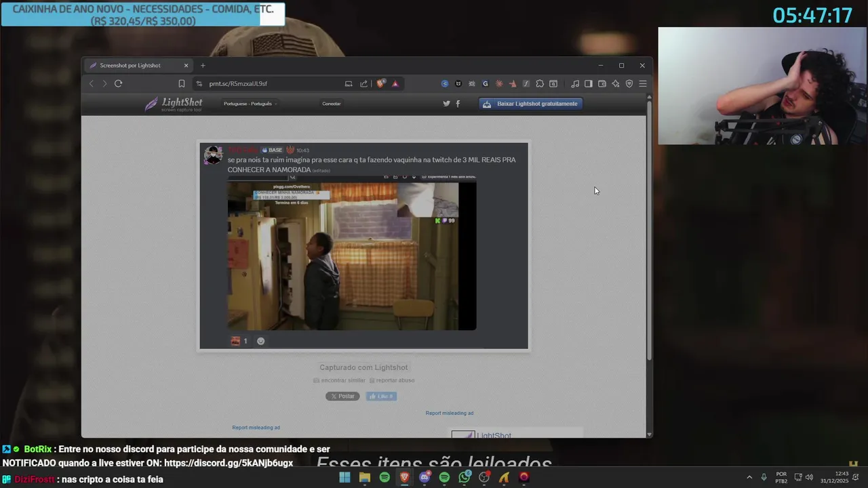Click the captured screenshot image

click(x=363, y=246)
